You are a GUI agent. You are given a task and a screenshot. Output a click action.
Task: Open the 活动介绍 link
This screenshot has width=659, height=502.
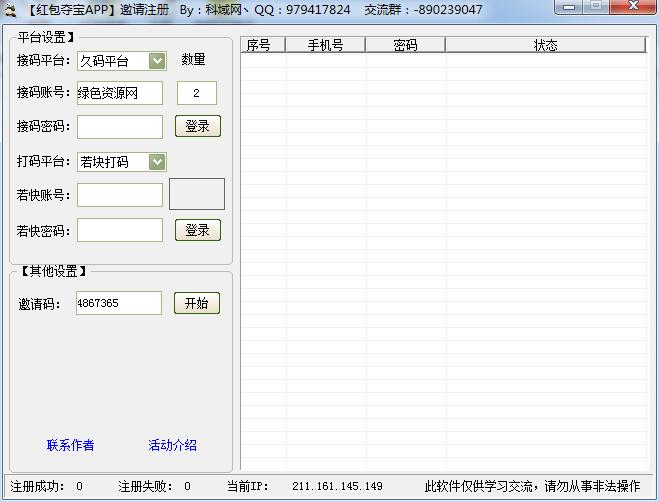[x=172, y=445]
